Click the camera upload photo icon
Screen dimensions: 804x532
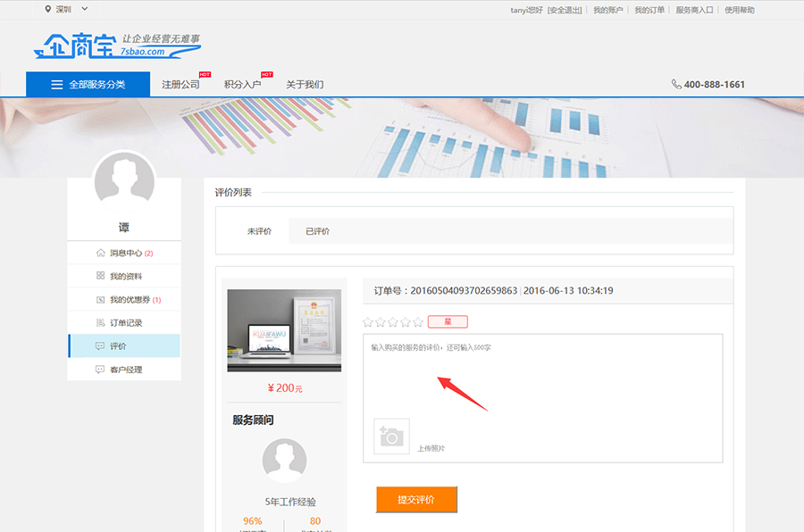tap(391, 436)
